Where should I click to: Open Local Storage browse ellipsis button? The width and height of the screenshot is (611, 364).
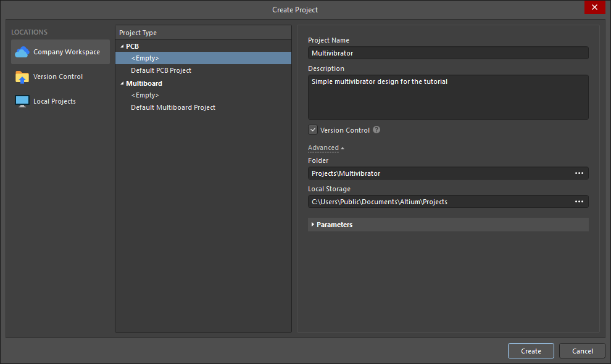pyautogui.click(x=579, y=202)
